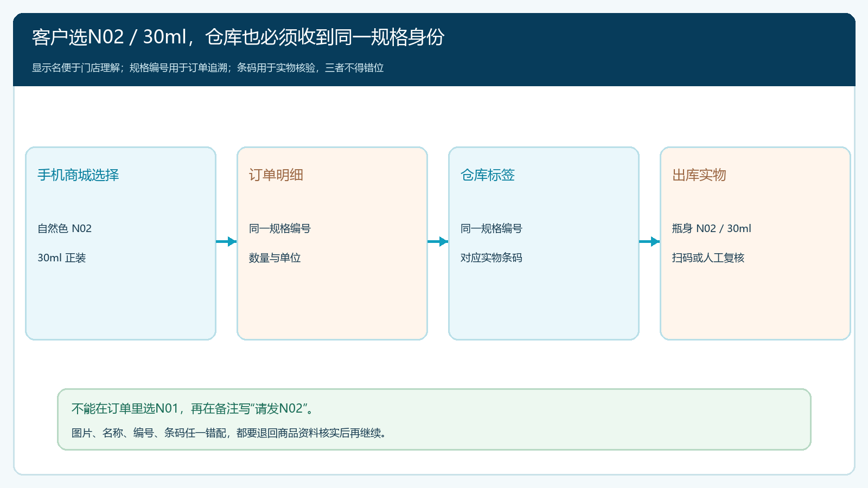Select 同一规格编号 in the 订单明细 card
Screen dimensions: 868x488
(x=280, y=228)
